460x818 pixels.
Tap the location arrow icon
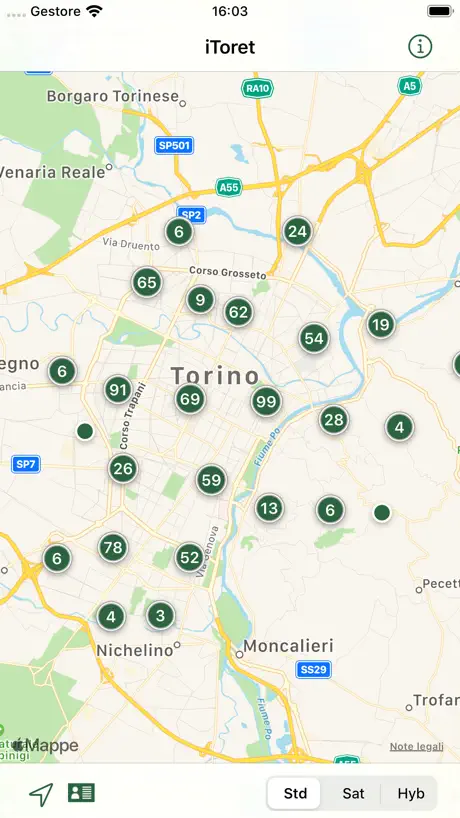click(41, 794)
